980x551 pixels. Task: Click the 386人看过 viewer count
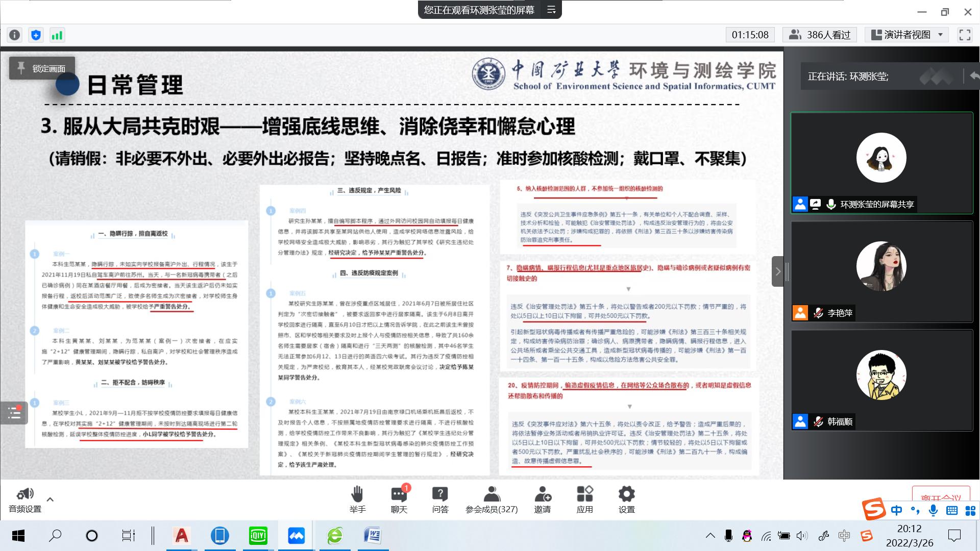(820, 35)
